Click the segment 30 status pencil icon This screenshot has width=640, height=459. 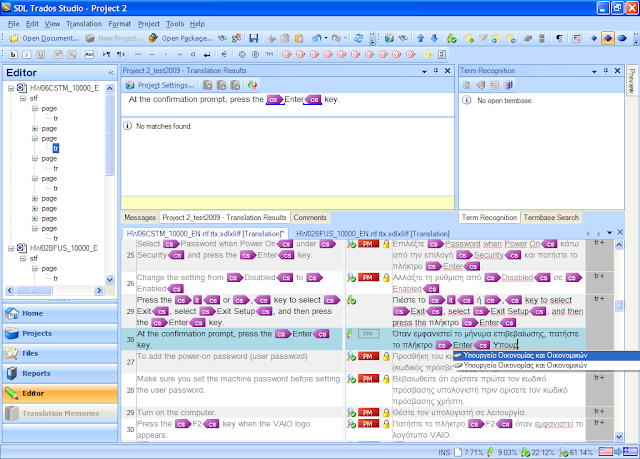pyautogui.click(x=350, y=334)
